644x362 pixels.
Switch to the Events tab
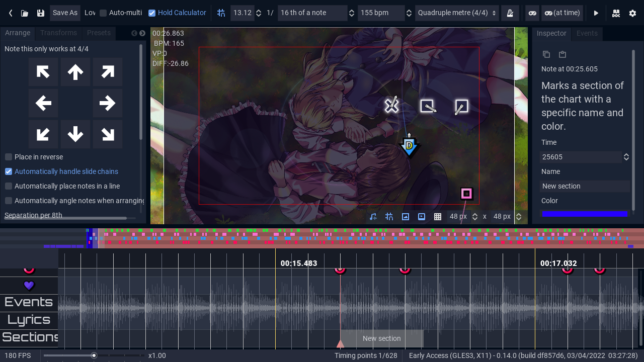click(587, 33)
